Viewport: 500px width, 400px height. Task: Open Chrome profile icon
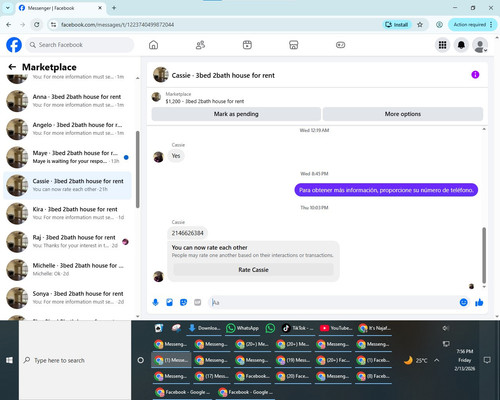point(439,25)
